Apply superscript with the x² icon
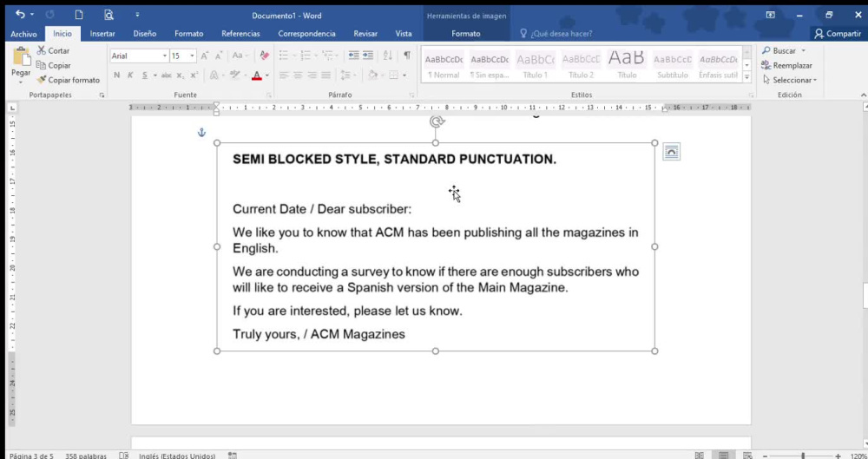Image resolution: width=868 pixels, height=459 pixels. tap(194, 75)
